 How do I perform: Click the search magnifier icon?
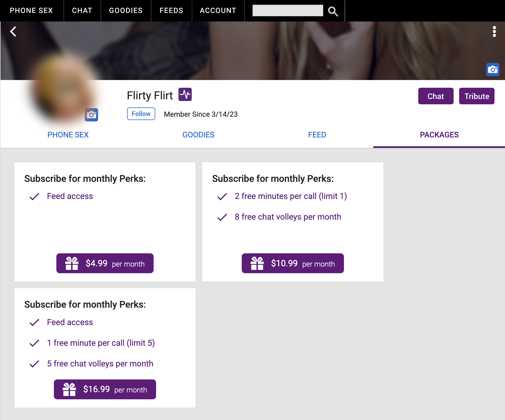333,11
